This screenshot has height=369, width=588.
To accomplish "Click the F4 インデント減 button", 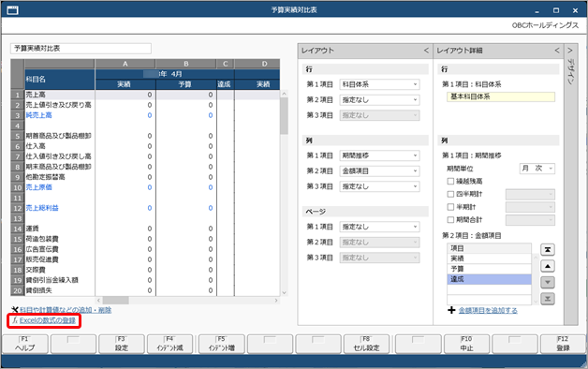I will (x=169, y=344).
